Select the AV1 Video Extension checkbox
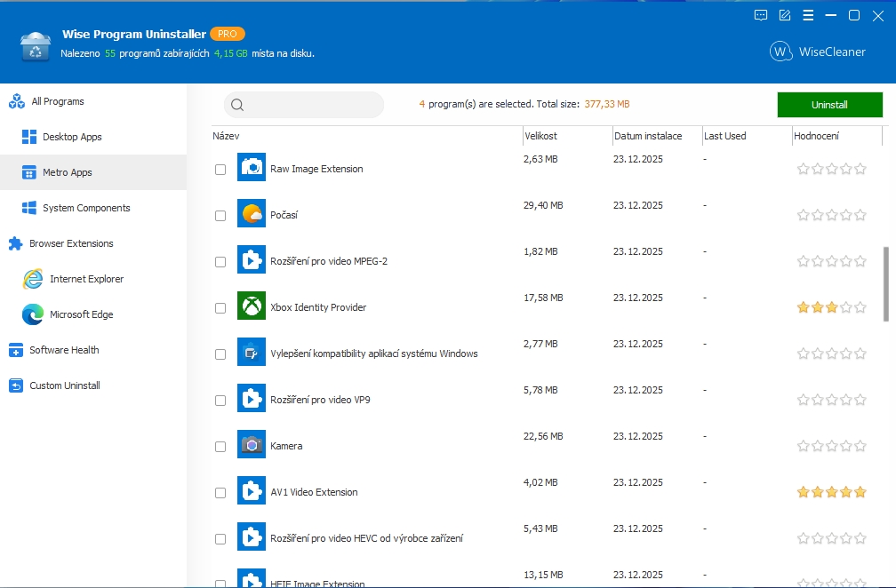The width and height of the screenshot is (896, 588). 220,493
